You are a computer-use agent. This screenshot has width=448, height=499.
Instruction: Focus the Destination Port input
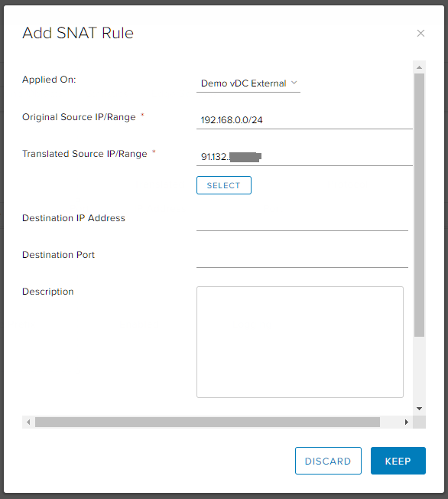coord(303,259)
